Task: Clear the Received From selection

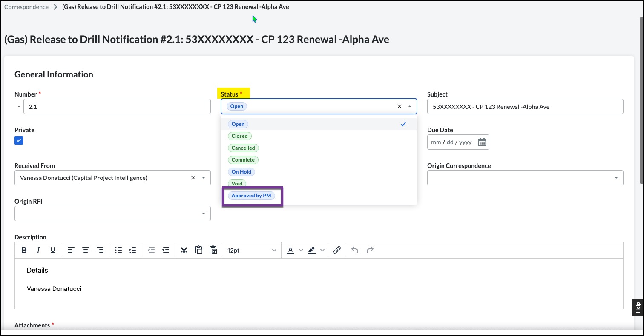Action: pyautogui.click(x=193, y=178)
